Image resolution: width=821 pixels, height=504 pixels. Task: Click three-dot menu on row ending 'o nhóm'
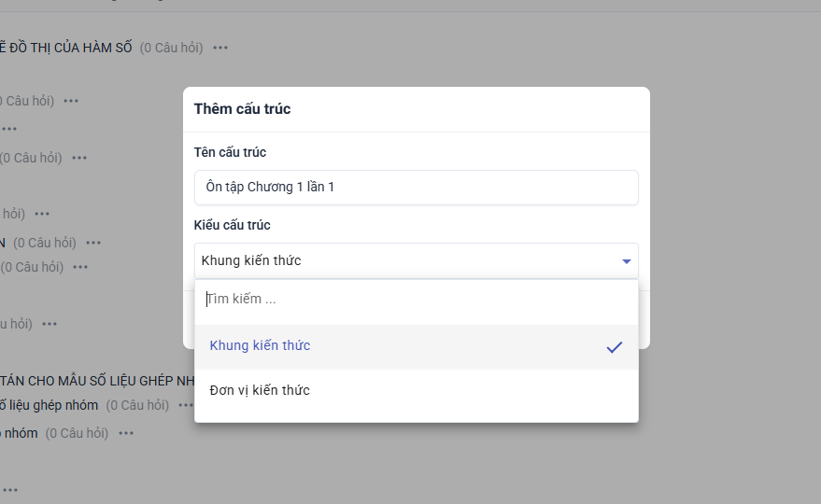tap(126, 433)
